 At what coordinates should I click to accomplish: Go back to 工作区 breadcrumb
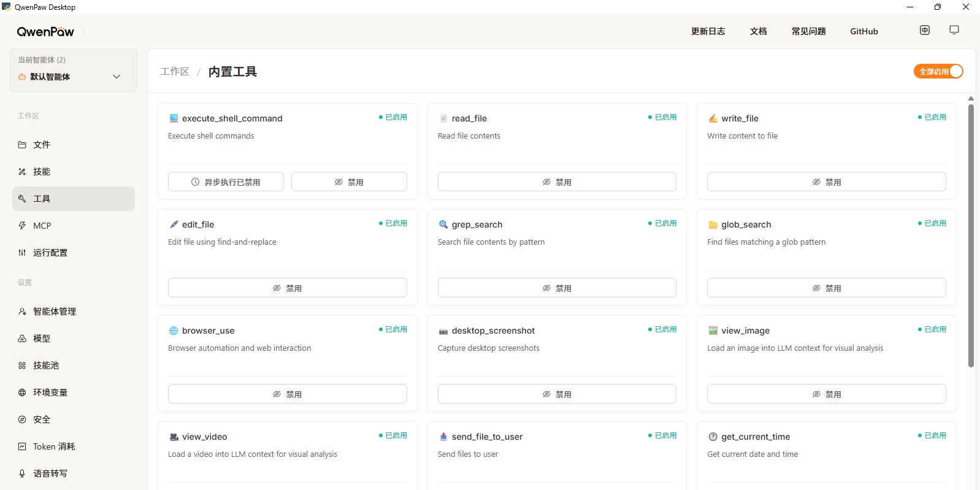tap(175, 72)
